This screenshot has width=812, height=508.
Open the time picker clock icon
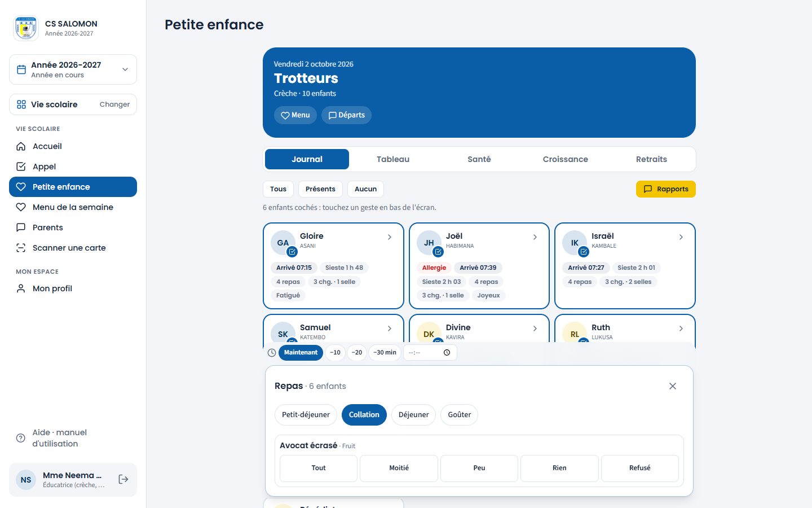(x=447, y=352)
